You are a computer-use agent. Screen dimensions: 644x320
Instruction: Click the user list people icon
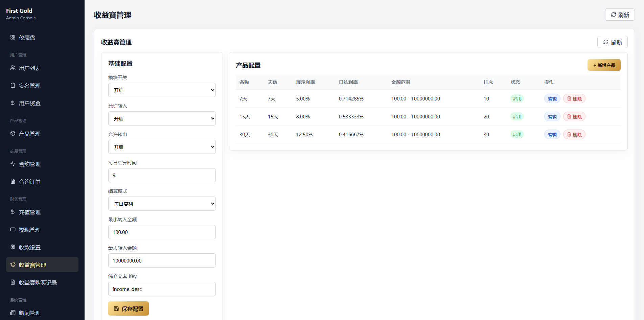click(x=13, y=68)
